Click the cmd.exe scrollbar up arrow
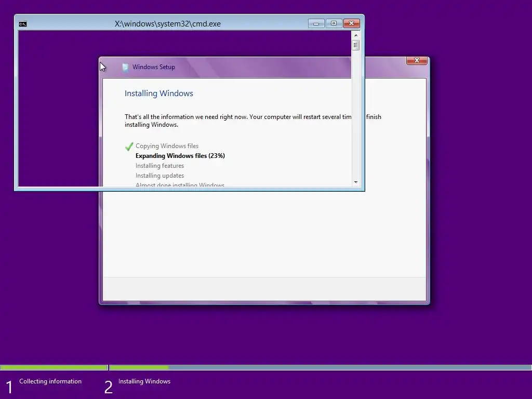Viewport: 532px width, 399px height. (355, 35)
